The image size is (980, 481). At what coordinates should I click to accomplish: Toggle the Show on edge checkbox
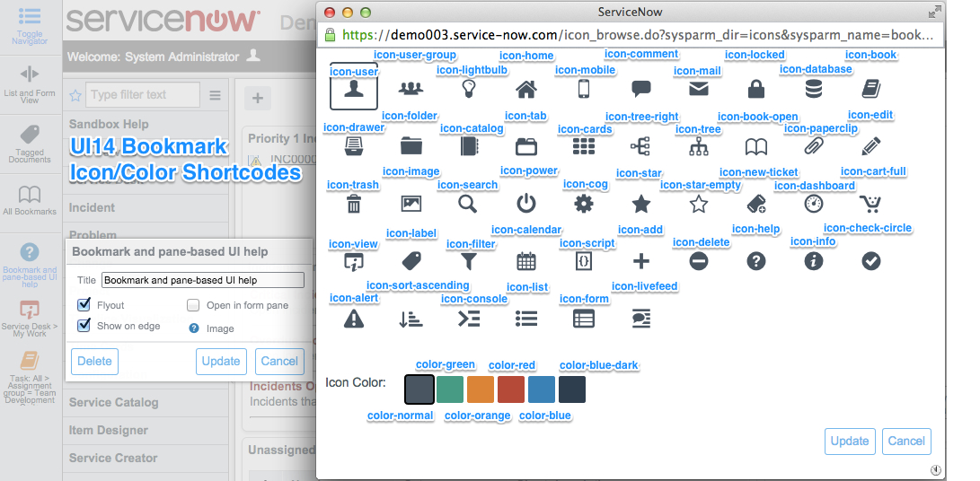(x=84, y=326)
